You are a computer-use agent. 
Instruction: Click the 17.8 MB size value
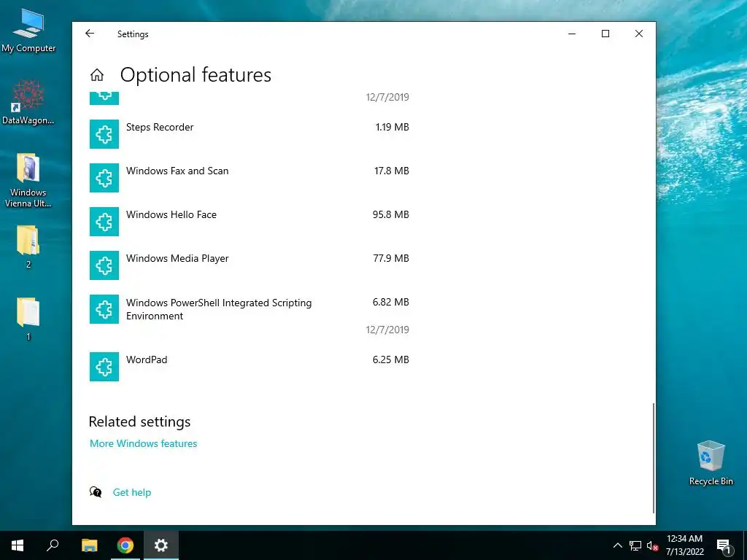(392, 171)
